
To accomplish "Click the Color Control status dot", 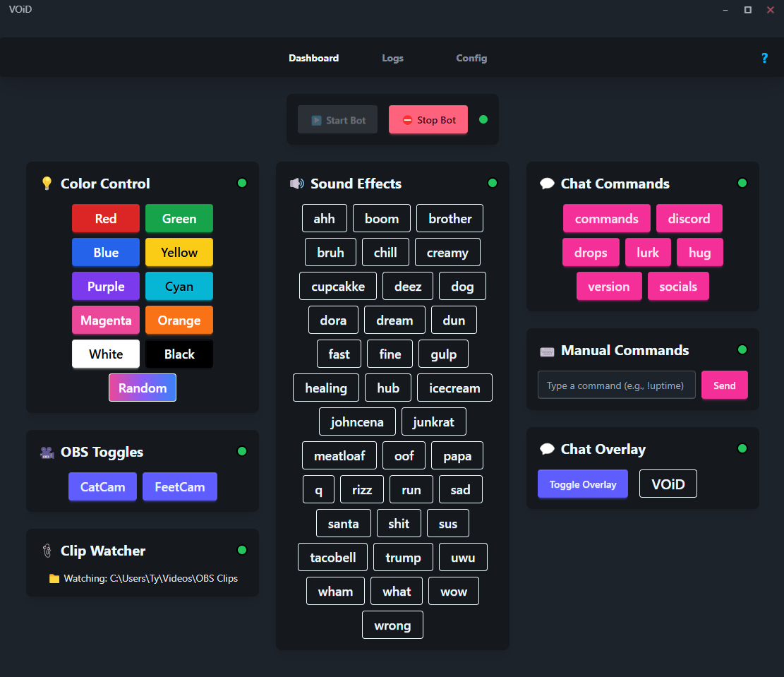I will coord(242,183).
